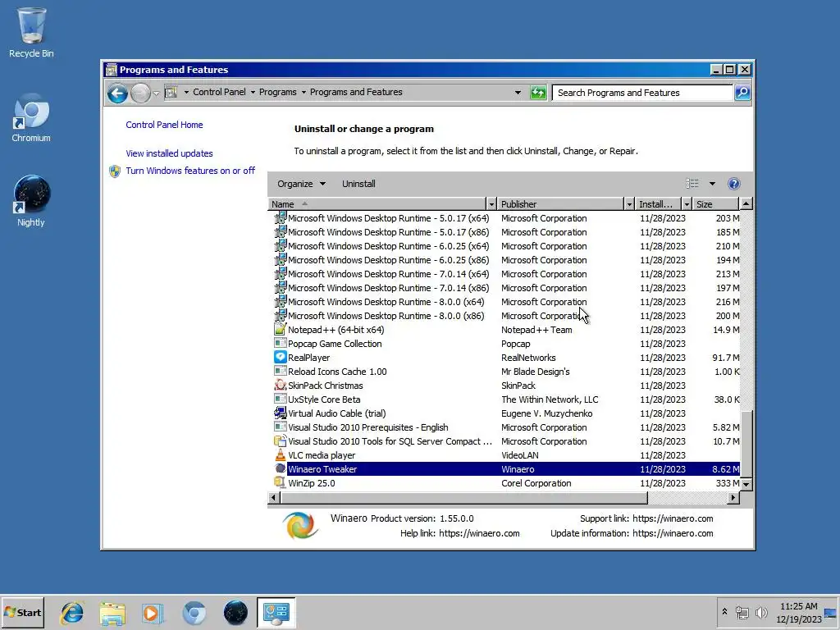The height and width of the screenshot is (630, 840).
Task: Open Internet Explorer from the taskbar
Action: (x=72, y=612)
